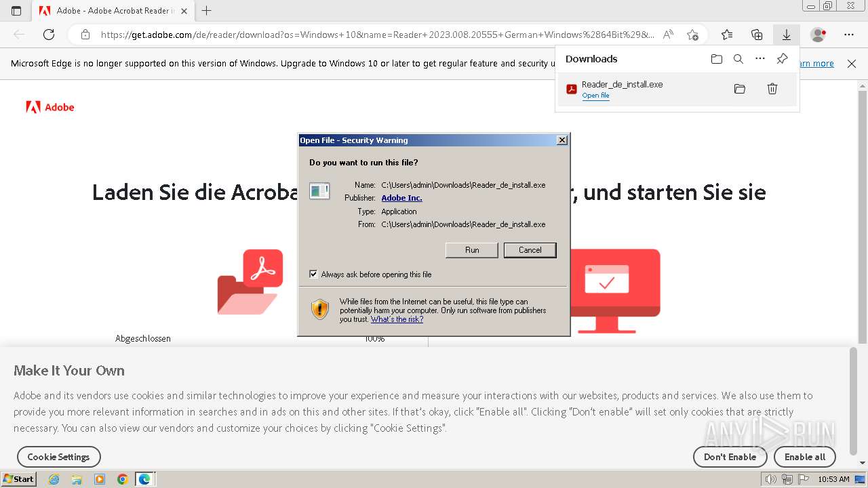Refresh the current page
Viewport: 868px width, 488px height.
click(49, 35)
